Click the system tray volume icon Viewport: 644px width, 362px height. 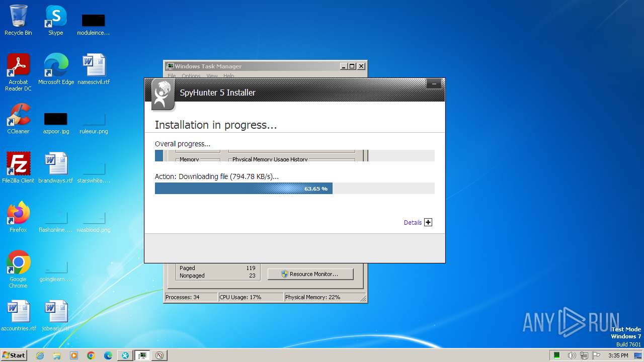tap(572, 355)
